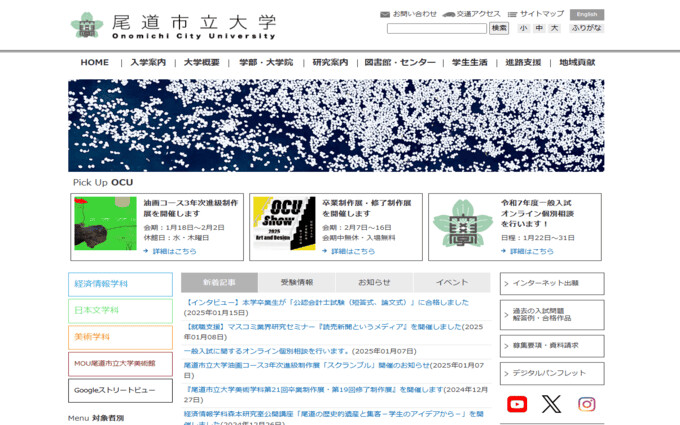680x425 pixels.
Task: Open サイトマップ link
Action: pos(542,14)
